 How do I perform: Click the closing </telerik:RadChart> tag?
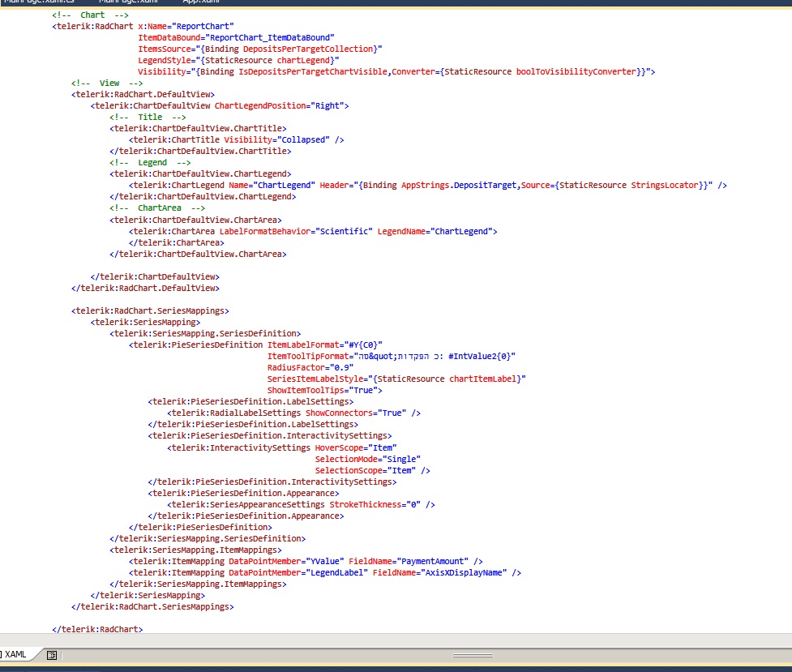97,629
